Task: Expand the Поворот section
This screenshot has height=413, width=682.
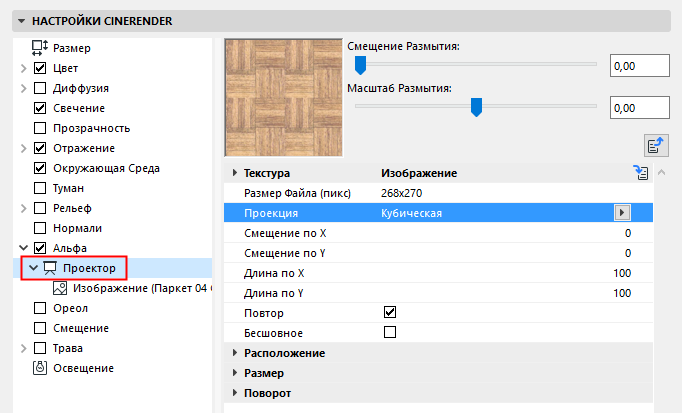Action: (236, 393)
